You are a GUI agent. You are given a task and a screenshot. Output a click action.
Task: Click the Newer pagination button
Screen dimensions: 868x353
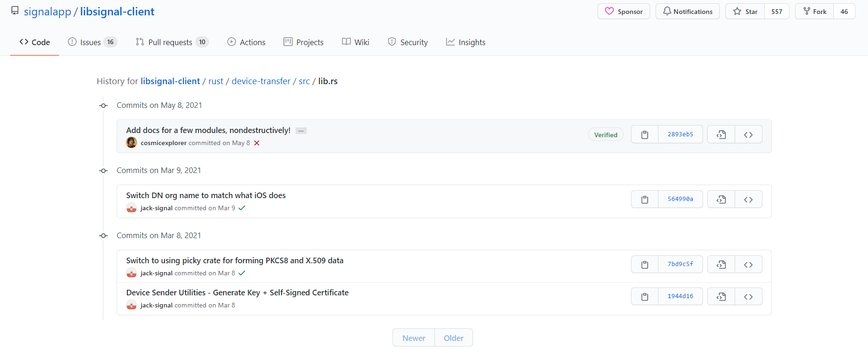(414, 338)
